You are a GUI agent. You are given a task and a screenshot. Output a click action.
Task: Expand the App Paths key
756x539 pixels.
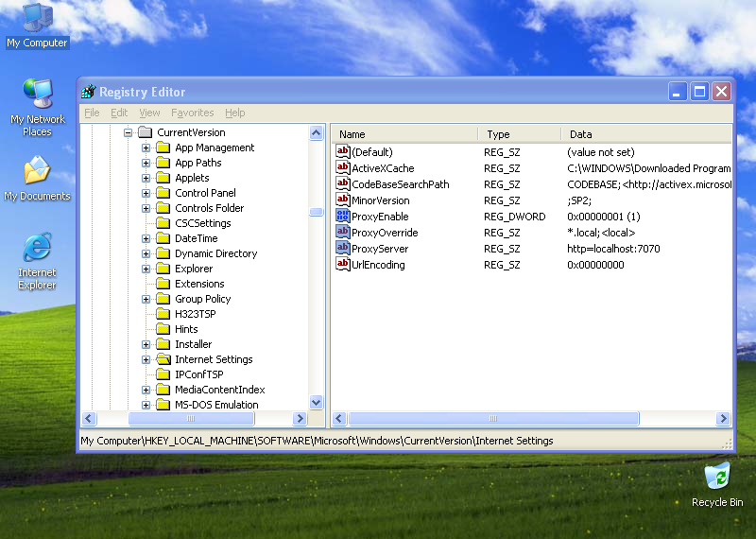146,163
